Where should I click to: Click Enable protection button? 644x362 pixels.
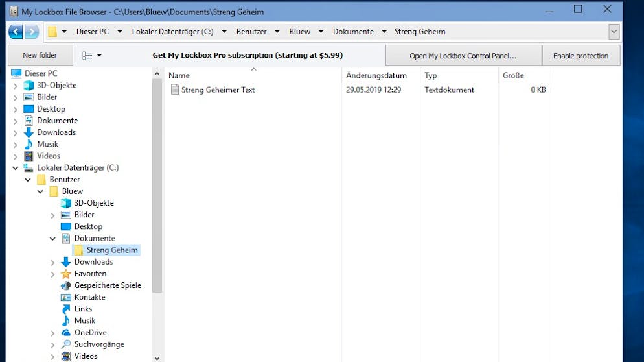click(581, 56)
